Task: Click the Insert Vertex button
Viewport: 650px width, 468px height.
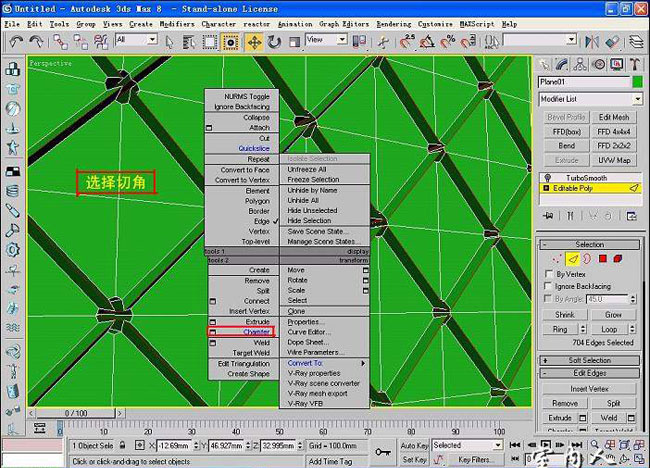Action: point(589,389)
